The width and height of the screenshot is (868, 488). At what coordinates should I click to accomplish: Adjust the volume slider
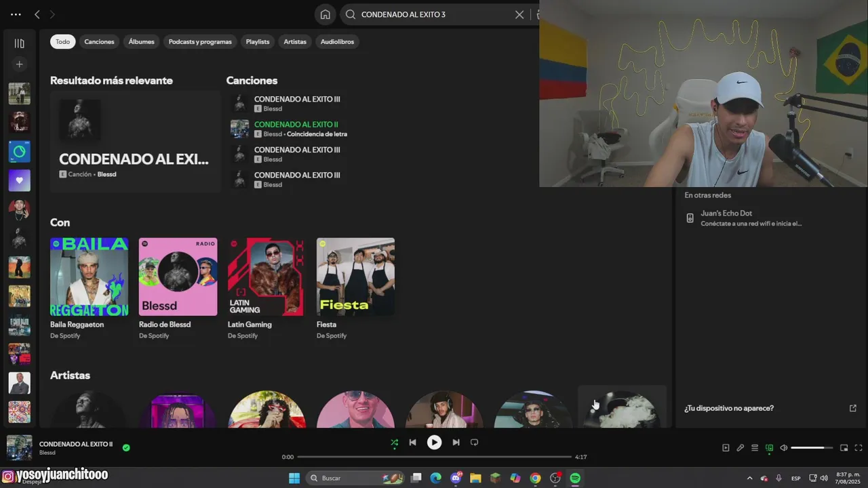tap(812, 448)
